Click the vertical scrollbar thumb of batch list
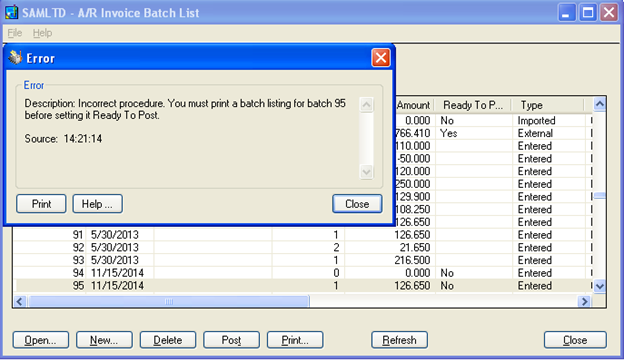The image size is (624, 362). point(600,196)
